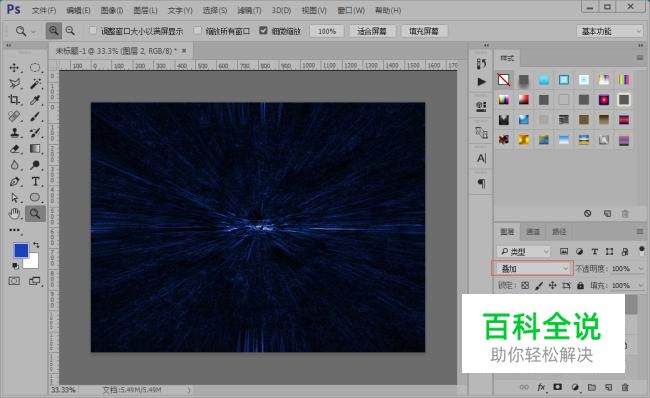Filter layers by adjustment layers
650x398 pixels.
pos(579,252)
